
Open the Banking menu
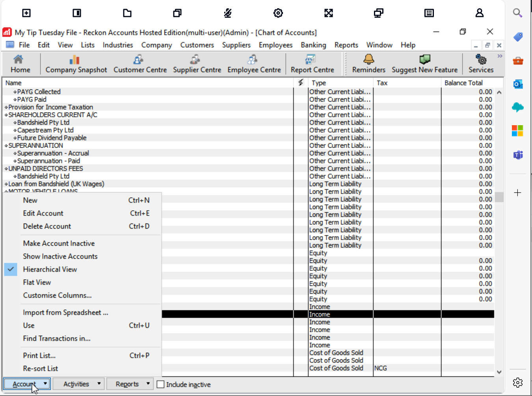coord(313,45)
